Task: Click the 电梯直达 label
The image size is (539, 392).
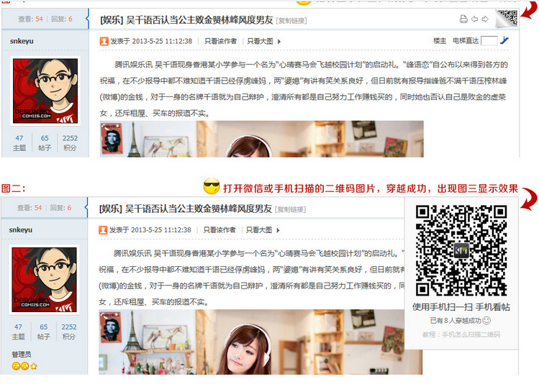Action: tap(466, 41)
